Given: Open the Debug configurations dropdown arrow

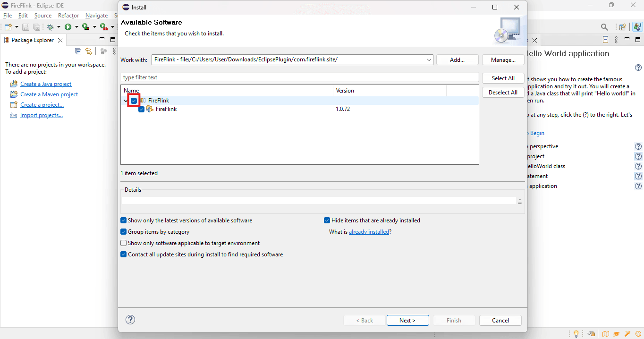Looking at the screenshot, I should (x=59, y=27).
